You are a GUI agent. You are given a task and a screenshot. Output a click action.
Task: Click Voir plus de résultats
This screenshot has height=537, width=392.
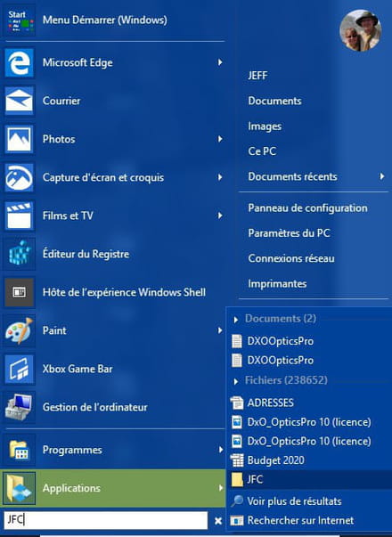294,501
